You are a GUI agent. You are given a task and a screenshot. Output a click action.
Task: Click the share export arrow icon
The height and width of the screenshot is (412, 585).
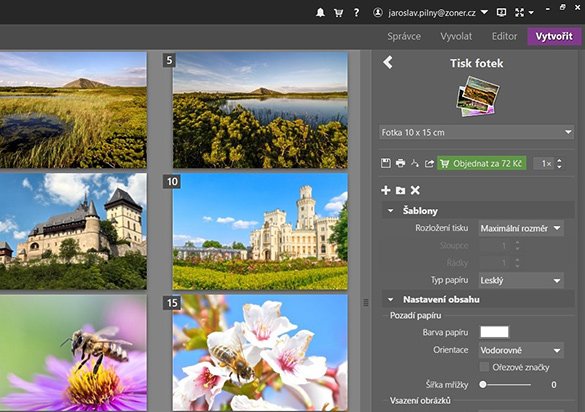click(429, 163)
